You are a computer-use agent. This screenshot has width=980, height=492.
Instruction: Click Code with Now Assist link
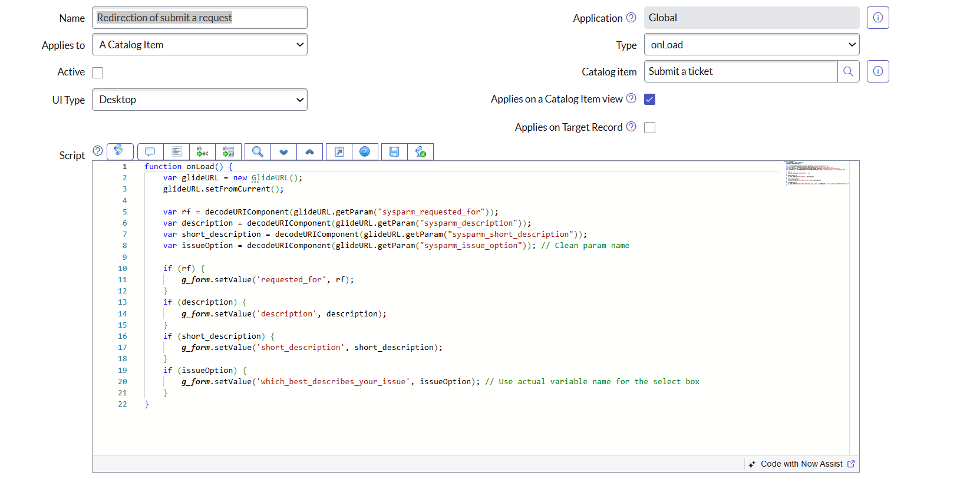click(x=802, y=464)
